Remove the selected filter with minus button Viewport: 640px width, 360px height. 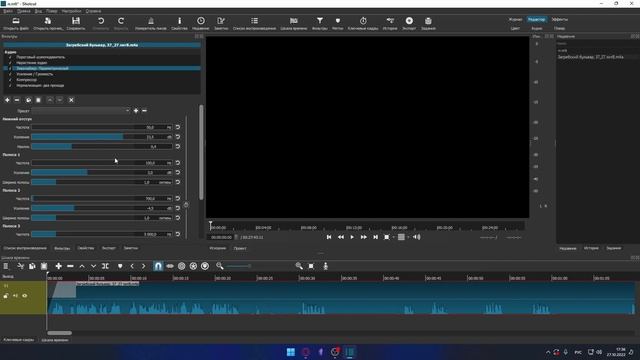17,100
